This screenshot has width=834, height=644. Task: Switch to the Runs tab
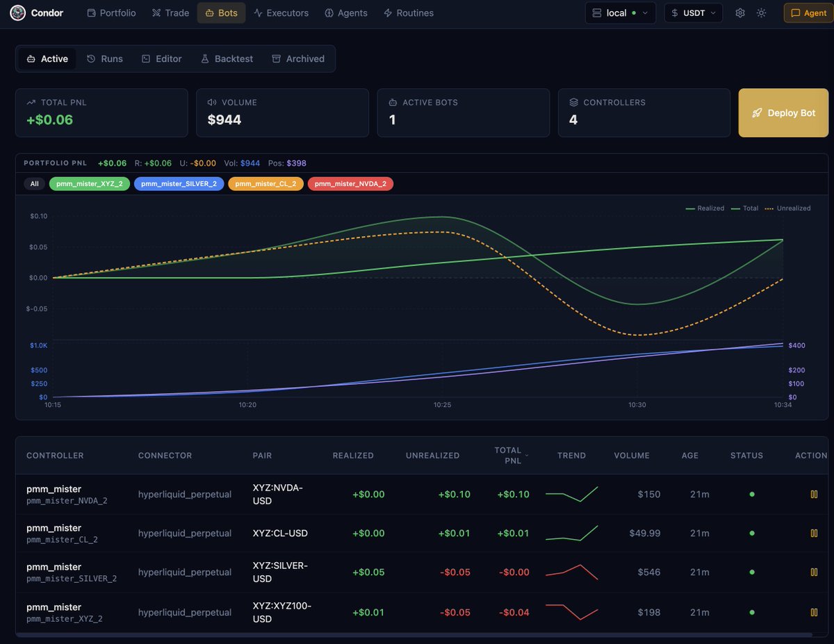point(105,59)
